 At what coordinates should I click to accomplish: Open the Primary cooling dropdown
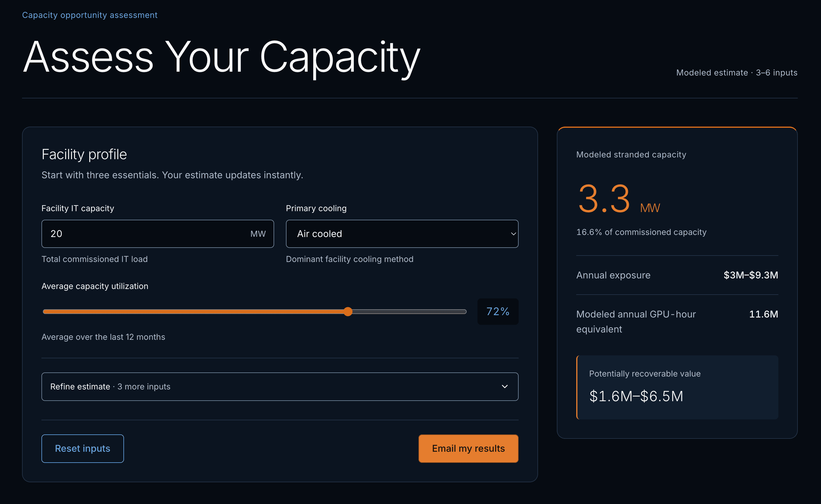(402, 234)
